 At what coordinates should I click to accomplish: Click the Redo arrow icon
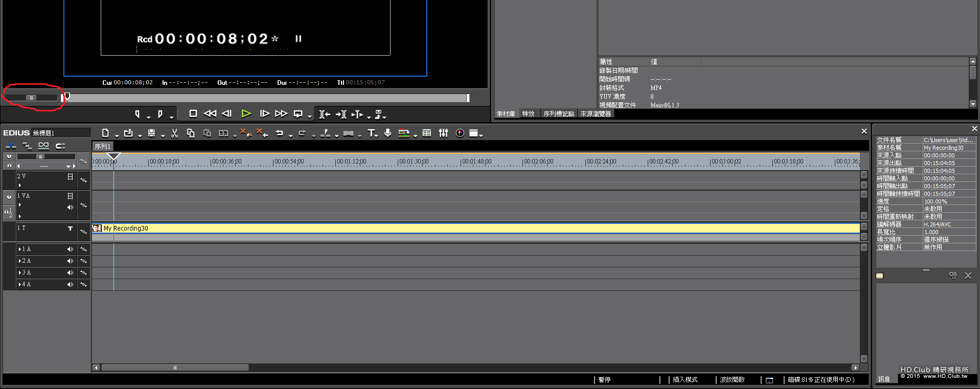point(302,133)
